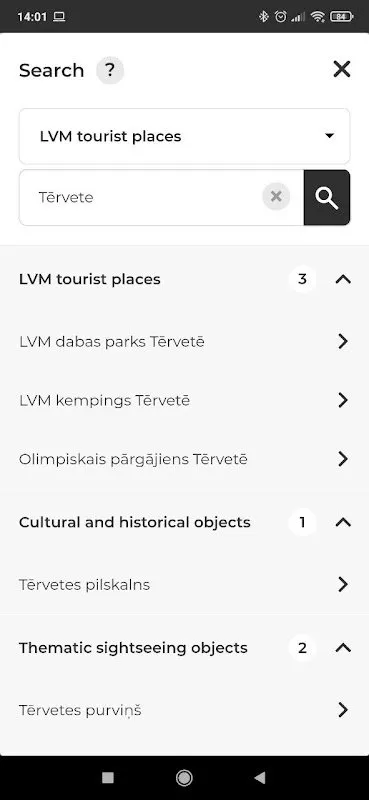Open the search help question mark
The height and width of the screenshot is (800, 369).
click(x=110, y=70)
